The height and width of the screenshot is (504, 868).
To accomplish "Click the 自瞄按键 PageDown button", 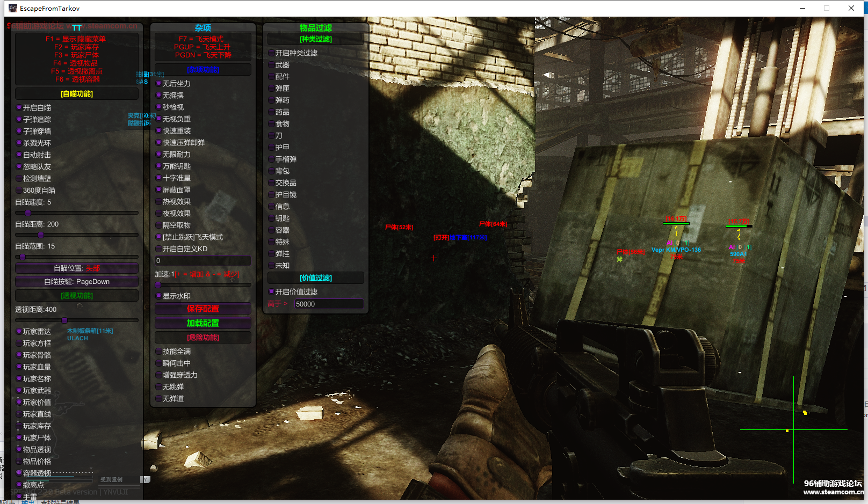I will (77, 282).
